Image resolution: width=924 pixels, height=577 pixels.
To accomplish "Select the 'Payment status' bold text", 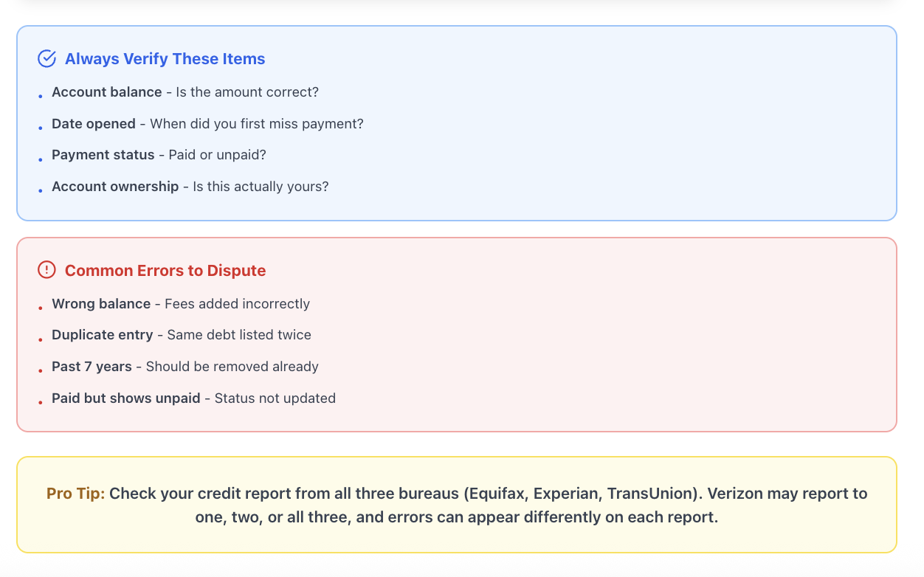I will (x=103, y=155).
